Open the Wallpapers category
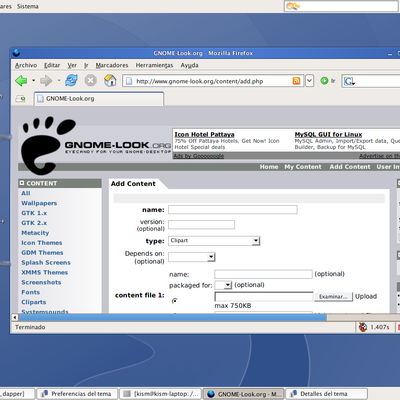400x400 pixels. pos(39,203)
